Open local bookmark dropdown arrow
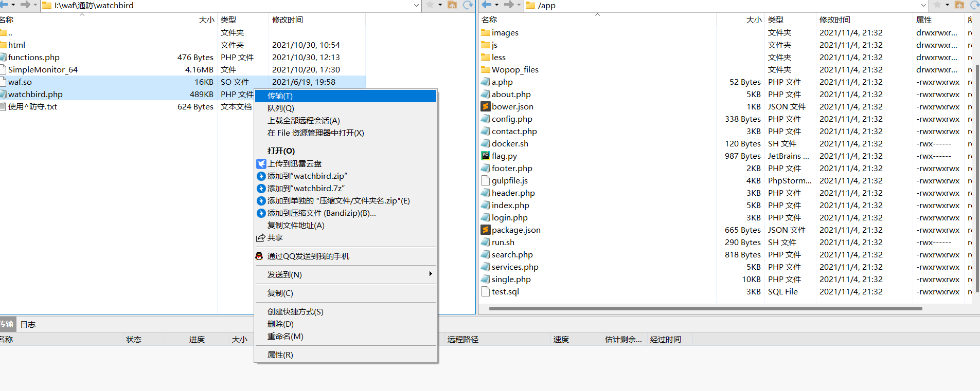This screenshot has width=980, height=391. coord(440,5)
